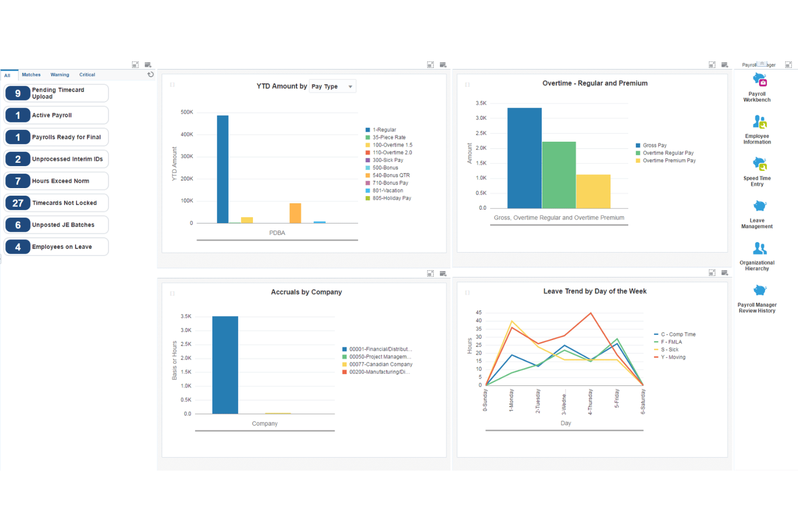The width and height of the screenshot is (798, 532).
Task: Open the Leave Management icon
Action: (x=759, y=206)
